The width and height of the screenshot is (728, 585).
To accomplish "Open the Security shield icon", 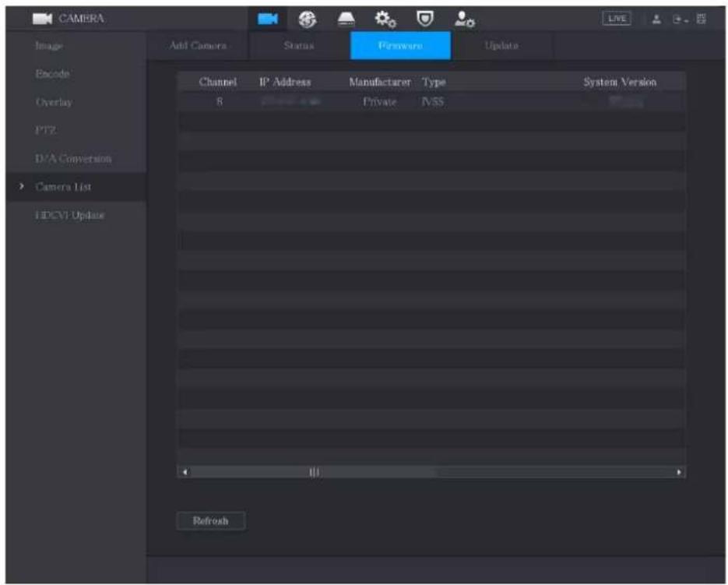I will (x=425, y=19).
